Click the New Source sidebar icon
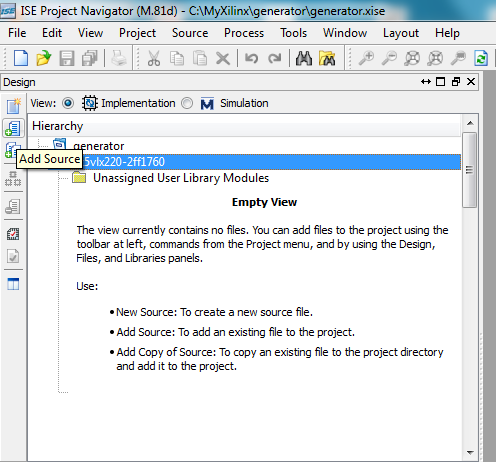The image size is (496, 462). [13, 106]
